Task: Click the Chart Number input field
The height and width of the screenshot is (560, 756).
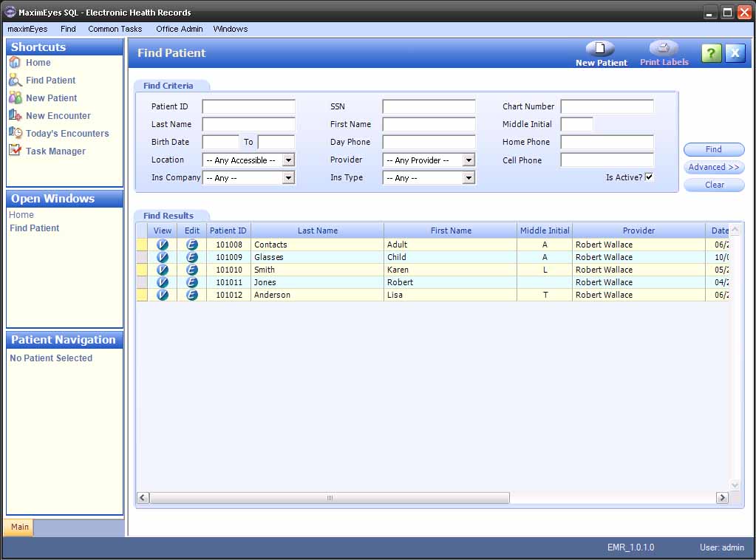Action: pyautogui.click(x=607, y=106)
